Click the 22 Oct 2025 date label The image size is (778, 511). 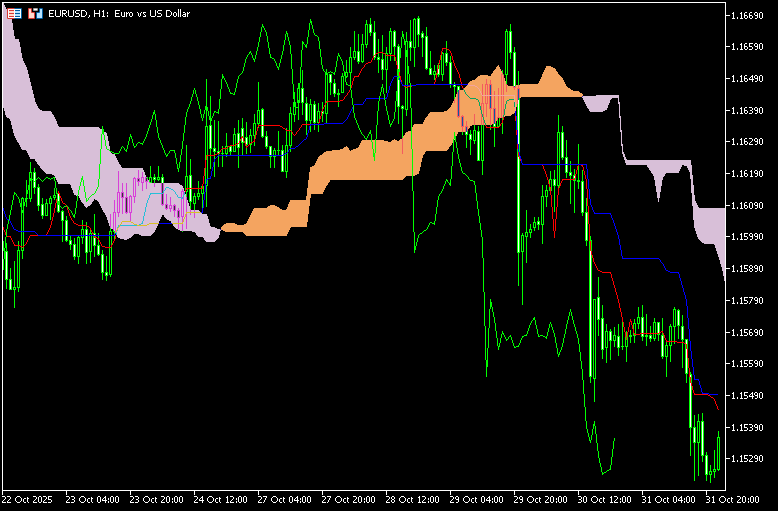pyautogui.click(x=28, y=498)
